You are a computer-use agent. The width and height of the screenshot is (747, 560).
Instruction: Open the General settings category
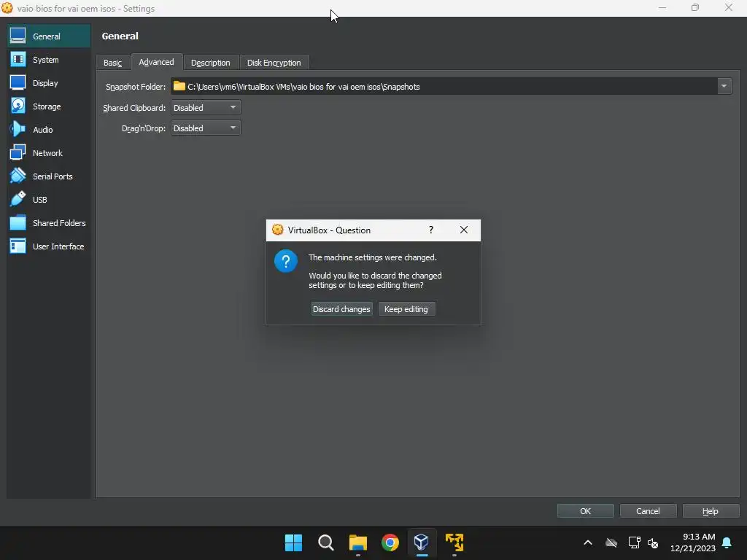49,36
